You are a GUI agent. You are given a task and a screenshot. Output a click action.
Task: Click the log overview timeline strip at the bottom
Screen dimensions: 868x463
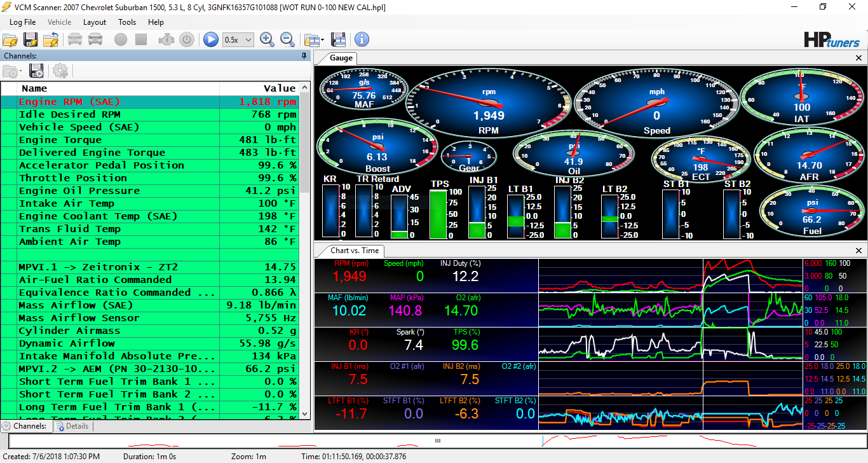coord(437,441)
